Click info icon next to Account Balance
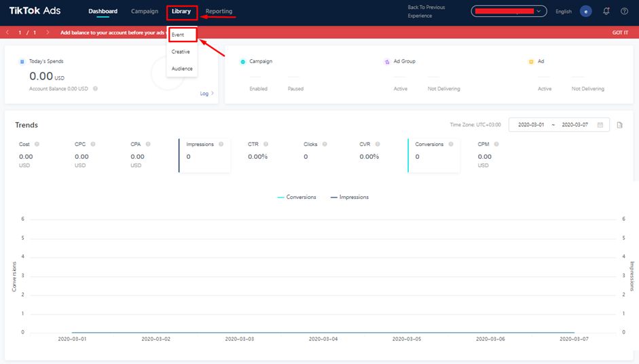 95,89
